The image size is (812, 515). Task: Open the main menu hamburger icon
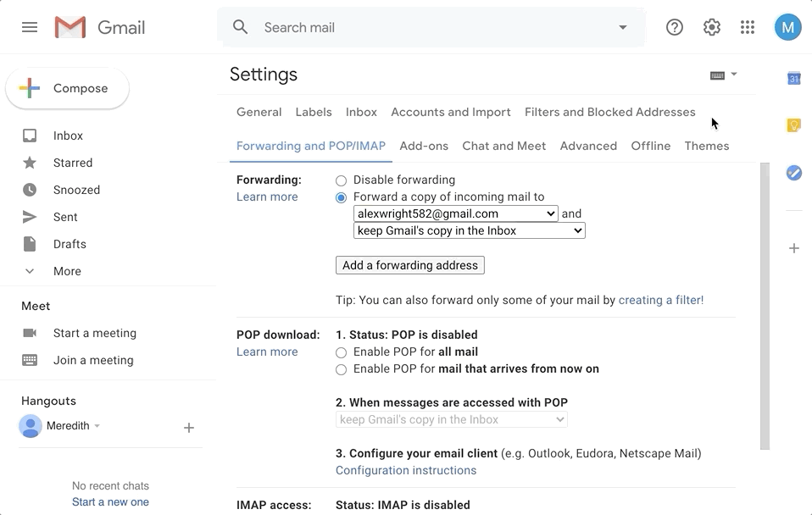coord(30,27)
